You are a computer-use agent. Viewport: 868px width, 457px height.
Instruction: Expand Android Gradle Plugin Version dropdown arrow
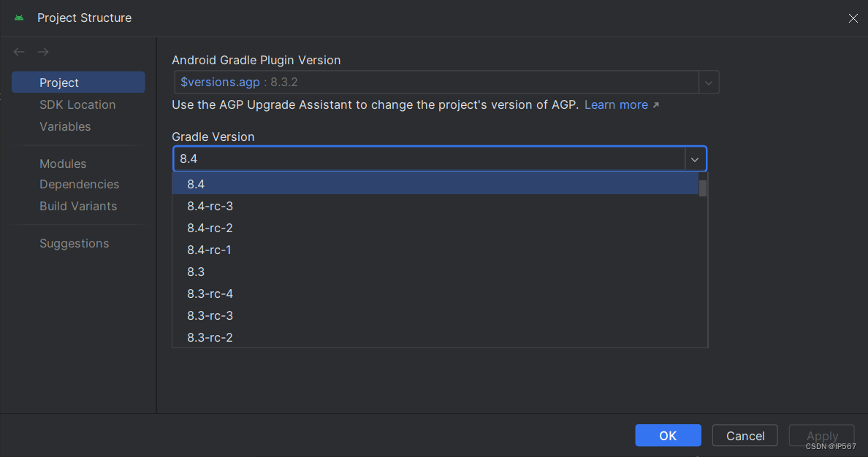(x=709, y=82)
